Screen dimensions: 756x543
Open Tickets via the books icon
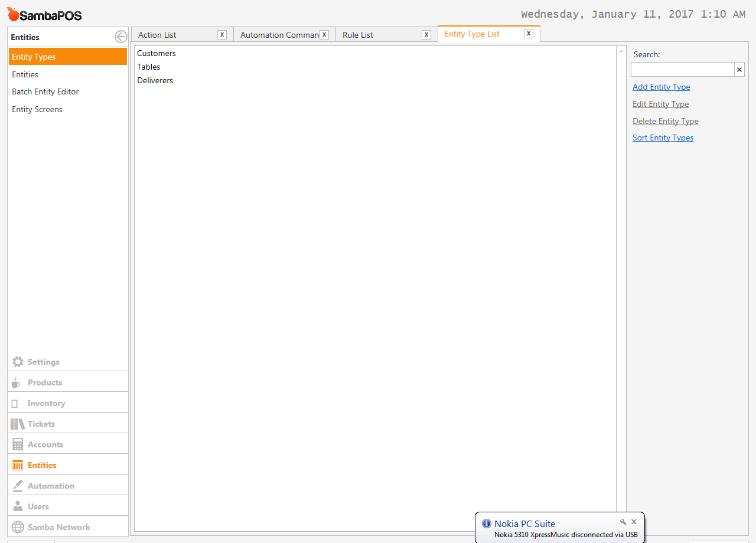click(x=17, y=424)
